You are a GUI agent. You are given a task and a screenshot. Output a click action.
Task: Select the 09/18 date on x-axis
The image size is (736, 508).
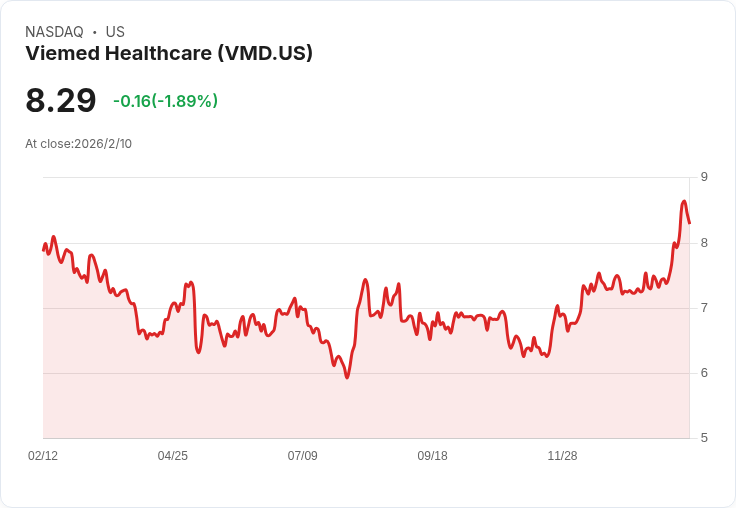tap(432, 455)
